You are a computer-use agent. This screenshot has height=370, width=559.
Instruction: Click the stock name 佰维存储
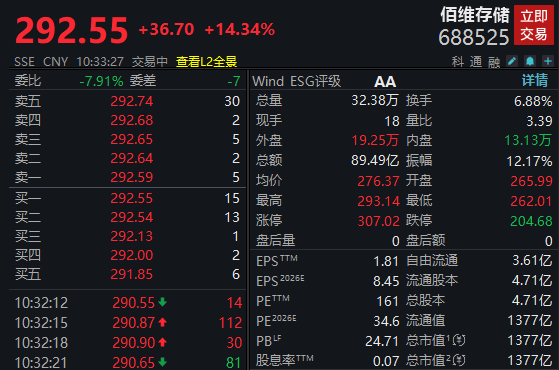pyautogui.click(x=475, y=15)
